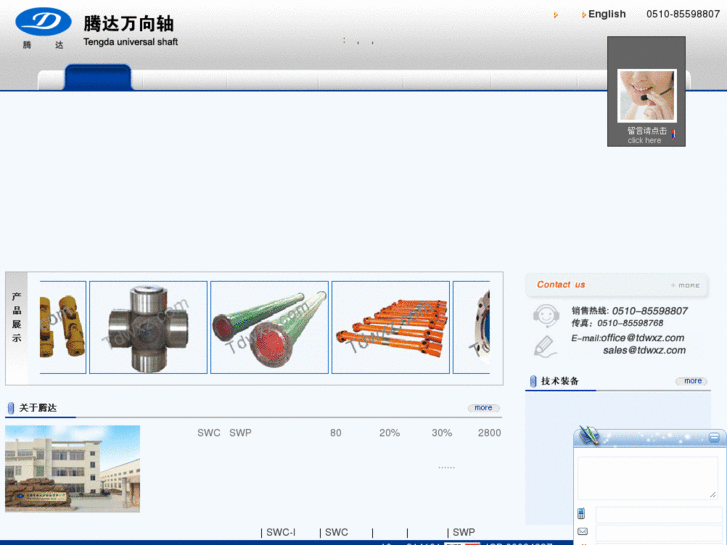Click the customer service headset photo
The image size is (727, 545).
[x=647, y=96]
